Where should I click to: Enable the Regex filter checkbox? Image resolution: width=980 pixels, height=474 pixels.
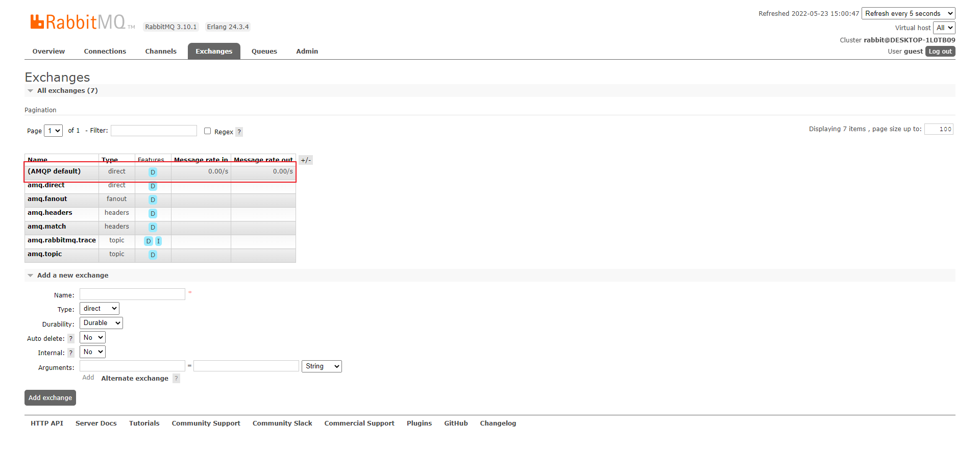[207, 131]
